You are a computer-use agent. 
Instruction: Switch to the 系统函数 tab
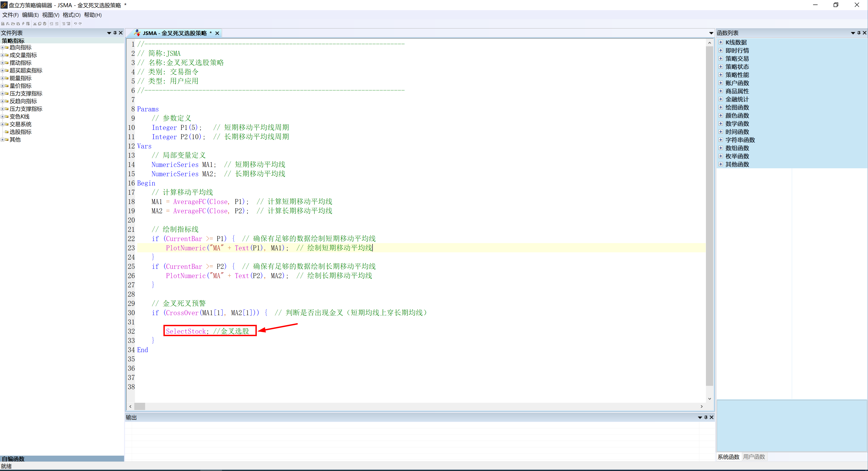[x=729, y=457]
